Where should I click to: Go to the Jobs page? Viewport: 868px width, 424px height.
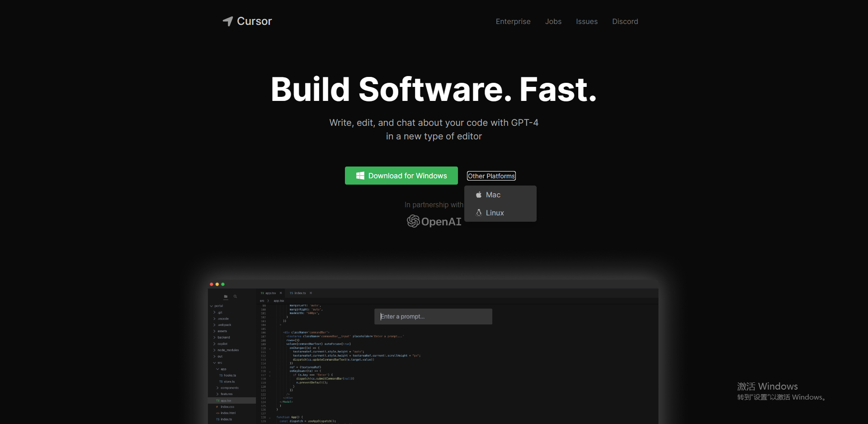coord(553,21)
